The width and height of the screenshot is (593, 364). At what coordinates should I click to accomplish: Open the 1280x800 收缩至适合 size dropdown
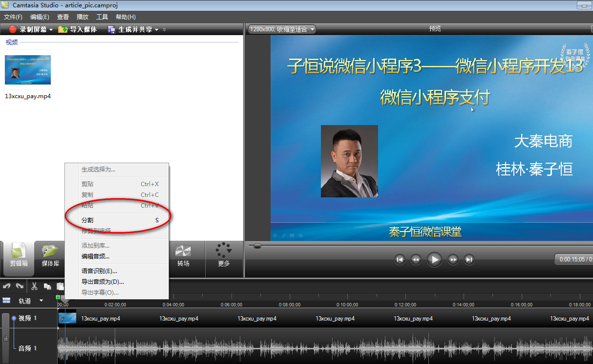coord(282,29)
